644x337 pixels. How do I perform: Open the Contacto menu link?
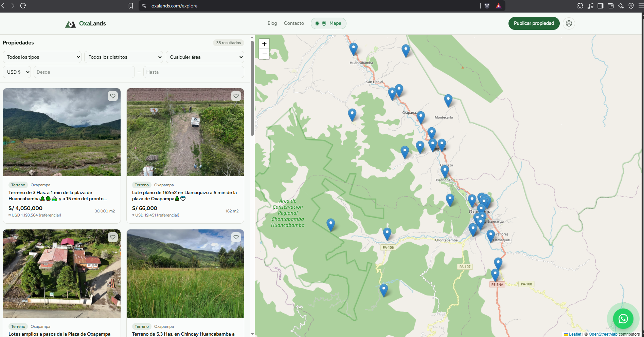294,23
